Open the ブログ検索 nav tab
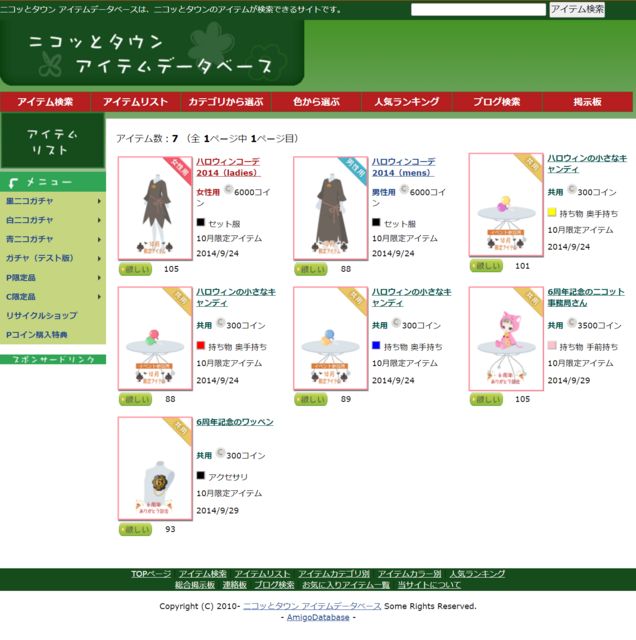This screenshot has width=636, height=640. (497, 102)
